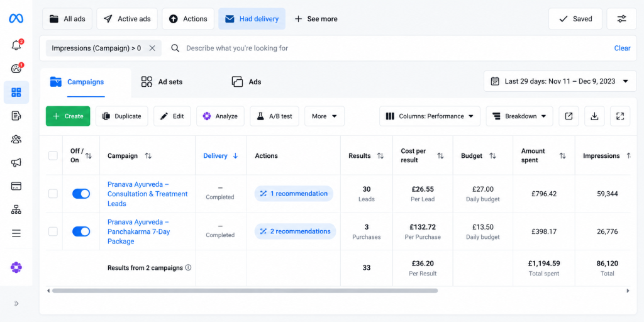Click in the Describe what you're looking for field

(237, 48)
